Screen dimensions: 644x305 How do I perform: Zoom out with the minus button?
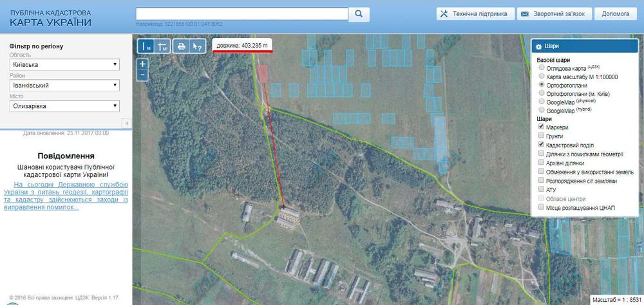pos(142,75)
